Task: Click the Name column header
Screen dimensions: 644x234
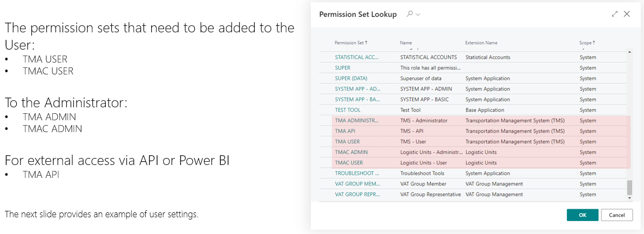Action: coord(406,43)
